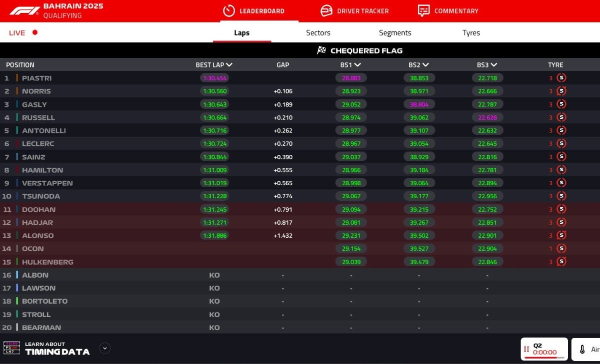Click the timing data thumbnail graphic
Image resolution: width=600 pixels, height=364 pixels.
pyautogui.click(x=10, y=348)
